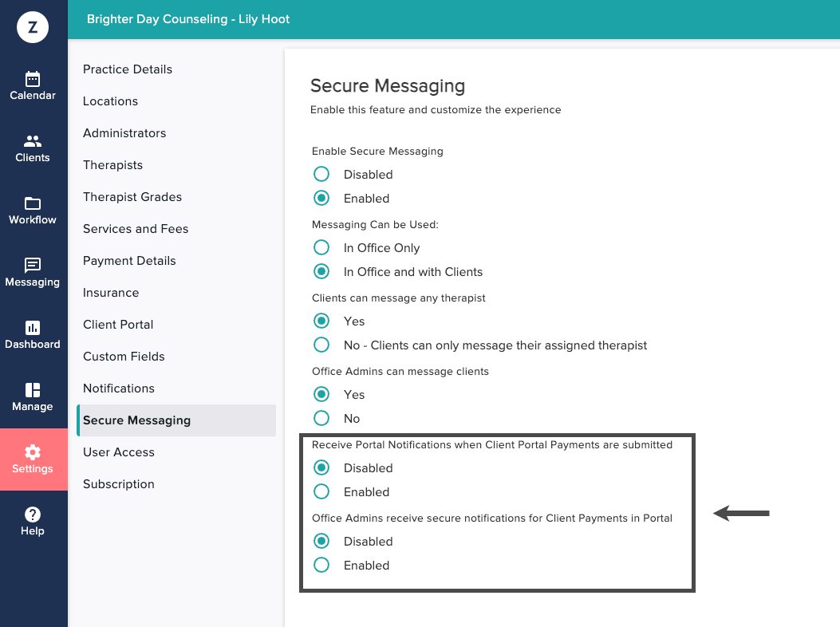Enable portal notifications when payments are submitted
This screenshot has width=840, height=627.
click(321, 492)
